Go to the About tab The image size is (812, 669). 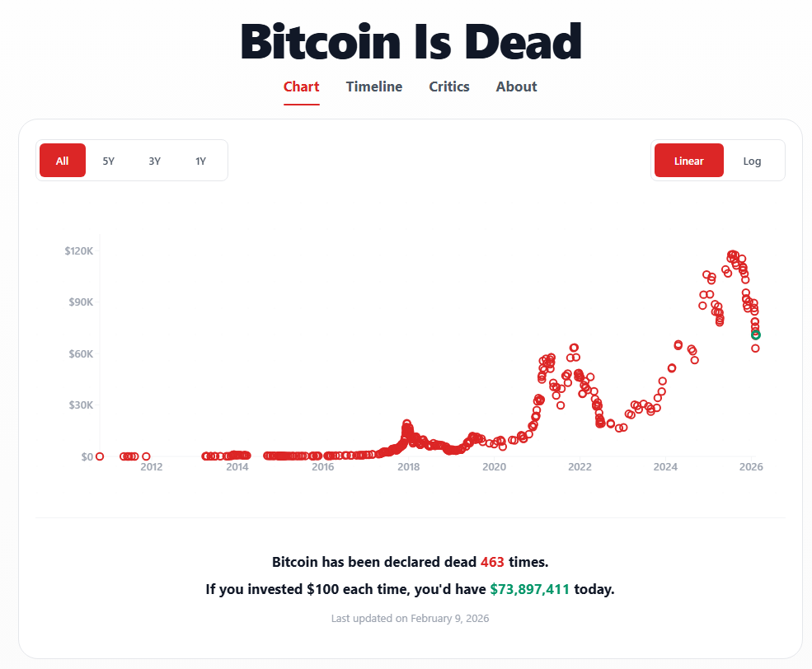tap(516, 87)
